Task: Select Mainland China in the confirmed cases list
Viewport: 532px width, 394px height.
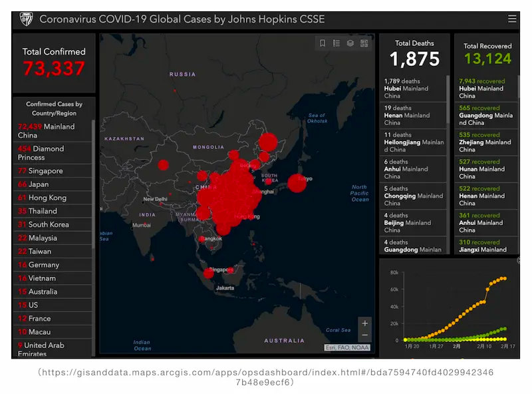Action: (x=53, y=130)
